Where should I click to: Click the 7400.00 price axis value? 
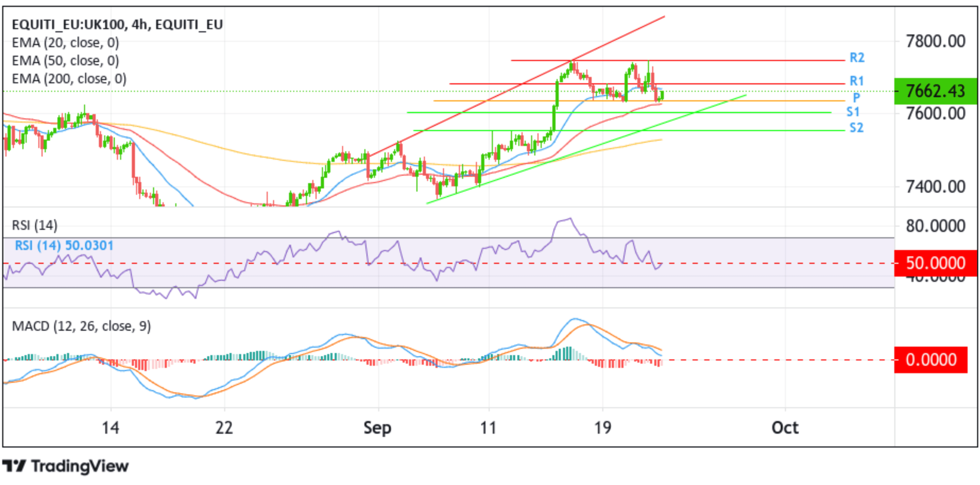pos(935,187)
